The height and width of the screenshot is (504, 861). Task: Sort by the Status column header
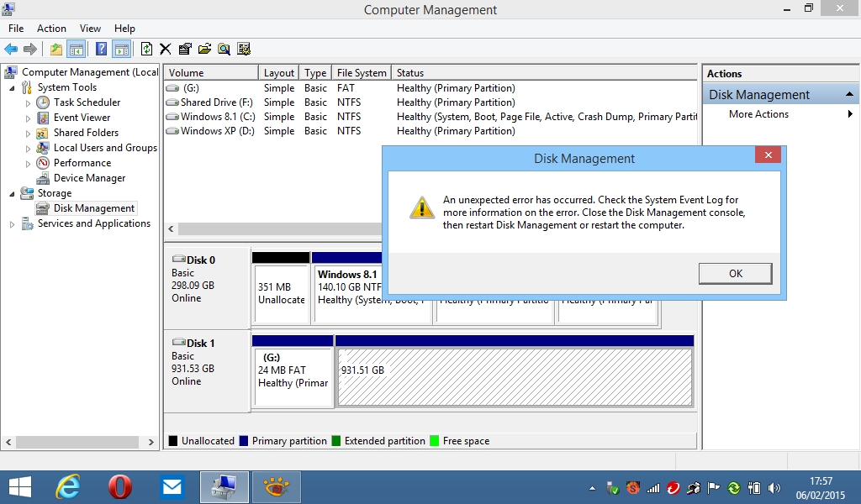pyautogui.click(x=544, y=73)
